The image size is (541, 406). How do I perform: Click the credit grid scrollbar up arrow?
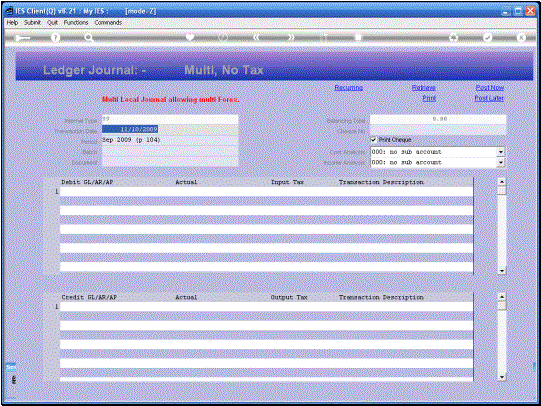click(x=502, y=297)
